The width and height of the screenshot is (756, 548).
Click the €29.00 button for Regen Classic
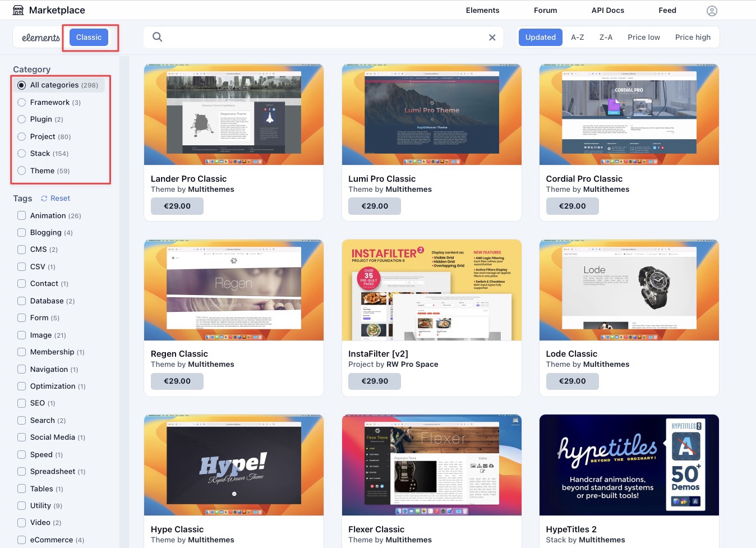pyautogui.click(x=177, y=381)
